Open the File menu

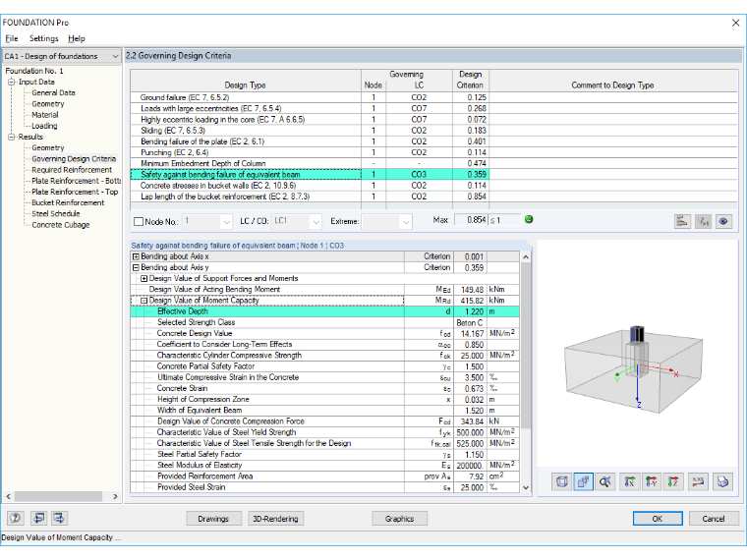pos(12,38)
